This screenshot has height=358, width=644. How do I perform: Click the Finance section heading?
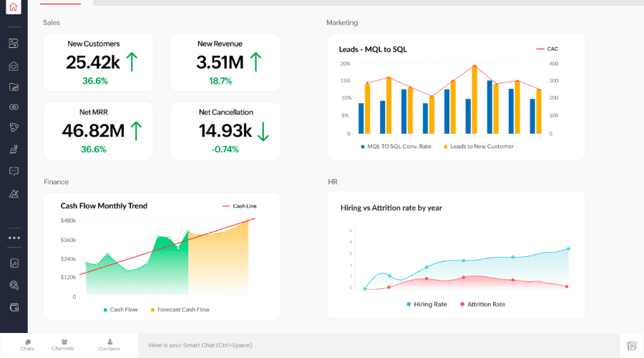pos(57,182)
